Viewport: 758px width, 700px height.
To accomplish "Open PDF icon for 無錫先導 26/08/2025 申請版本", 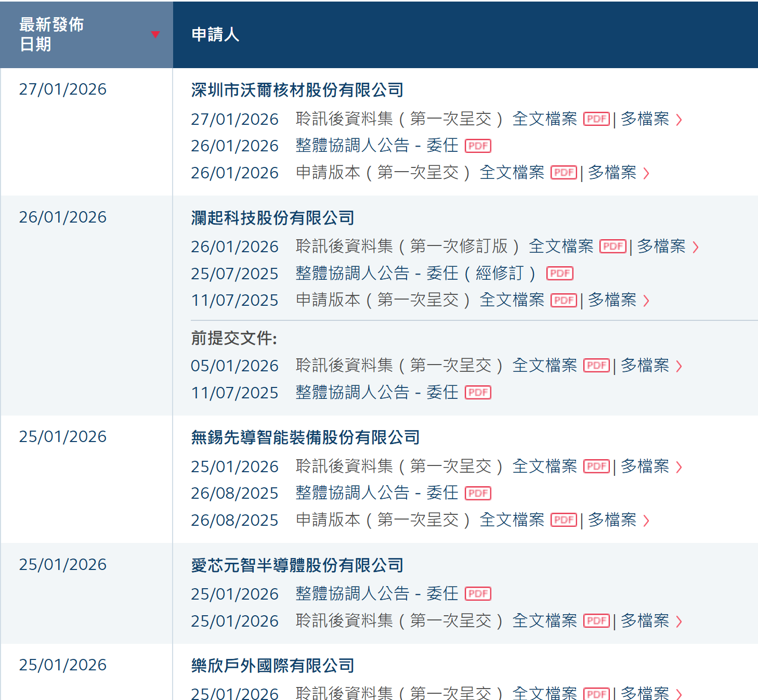I will click(564, 520).
